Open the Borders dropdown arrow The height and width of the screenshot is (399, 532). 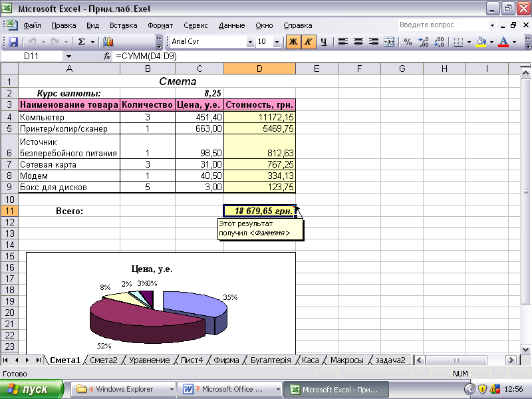469,42
